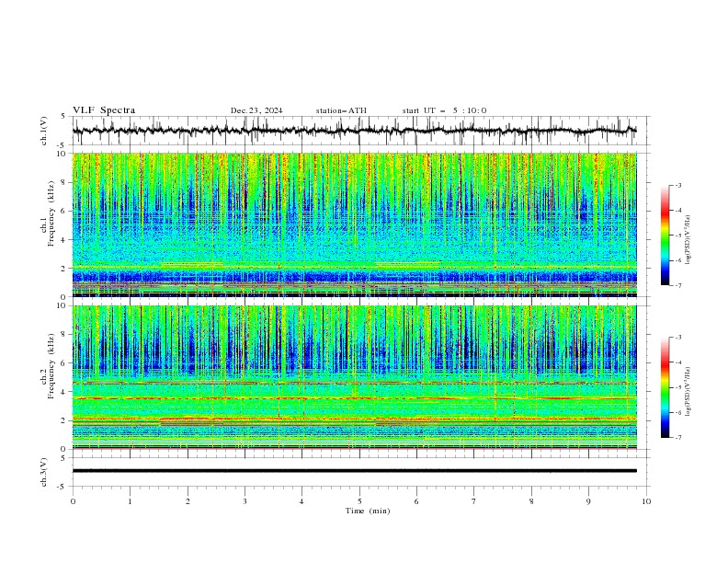Click the 'start UT = 5:10:0' label
The width and height of the screenshot is (728, 563).
[x=444, y=110]
